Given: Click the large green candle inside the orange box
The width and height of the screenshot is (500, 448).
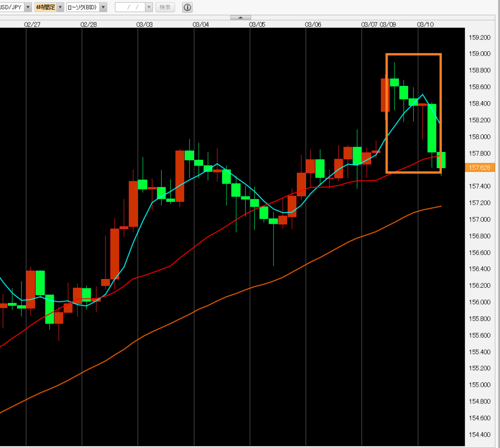Looking at the screenshot, I should pos(432,128).
